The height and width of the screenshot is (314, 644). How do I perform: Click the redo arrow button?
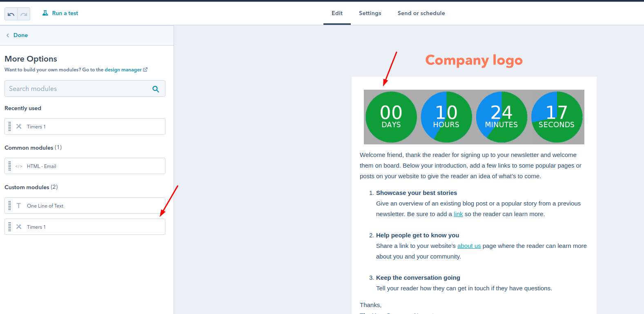24,14
